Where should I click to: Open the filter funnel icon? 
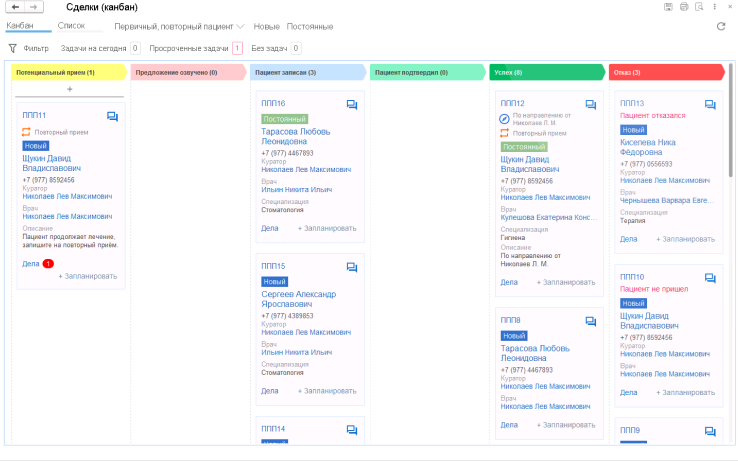pos(13,48)
